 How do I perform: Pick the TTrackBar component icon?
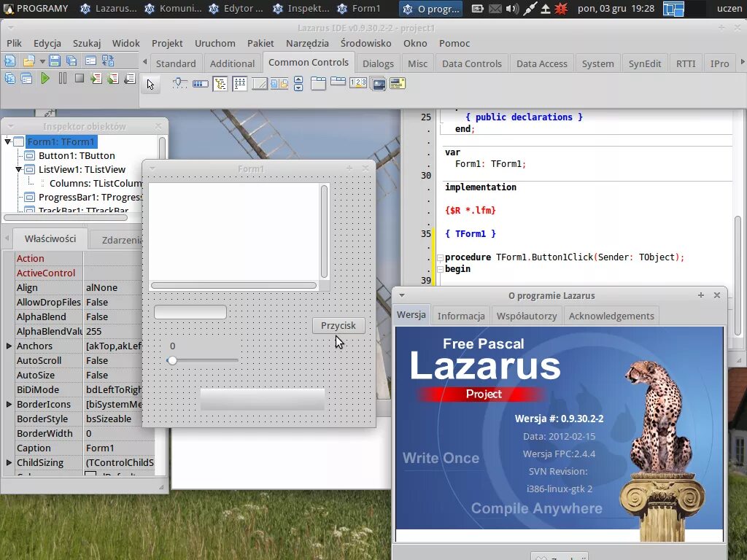coord(180,84)
